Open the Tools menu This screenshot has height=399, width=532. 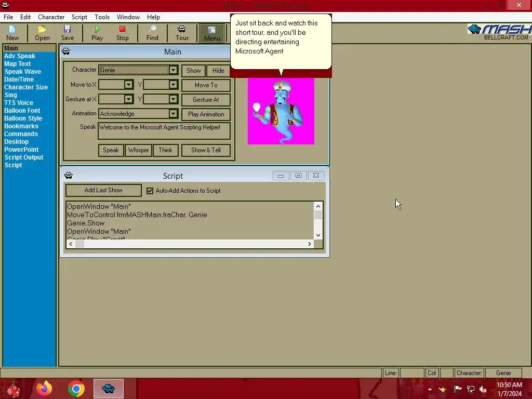coord(102,17)
